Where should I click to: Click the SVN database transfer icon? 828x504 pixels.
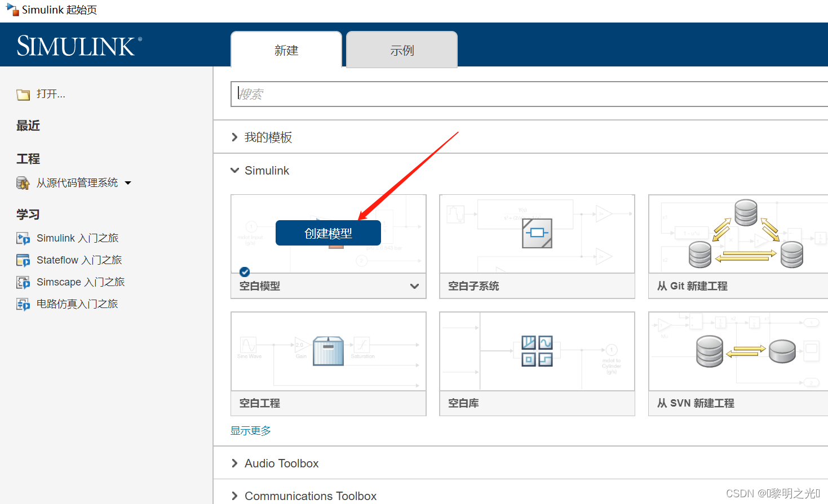[746, 351]
